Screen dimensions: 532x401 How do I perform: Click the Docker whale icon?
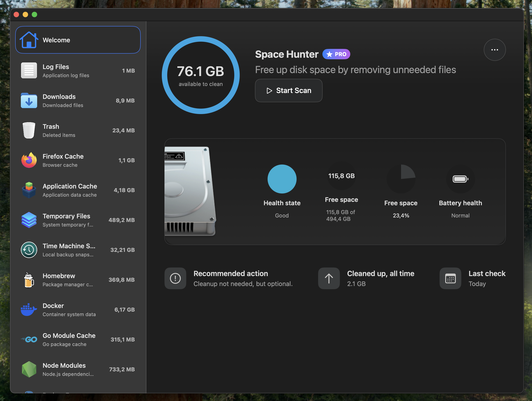pyautogui.click(x=29, y=309)
